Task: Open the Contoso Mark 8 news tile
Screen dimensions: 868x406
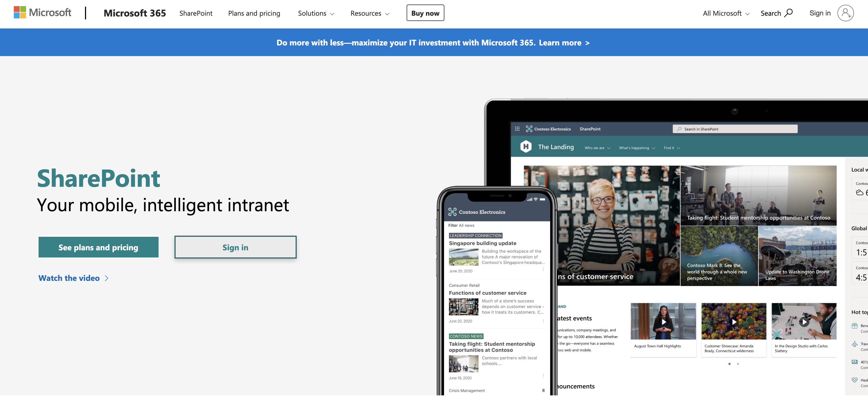Action: point(719,256)
